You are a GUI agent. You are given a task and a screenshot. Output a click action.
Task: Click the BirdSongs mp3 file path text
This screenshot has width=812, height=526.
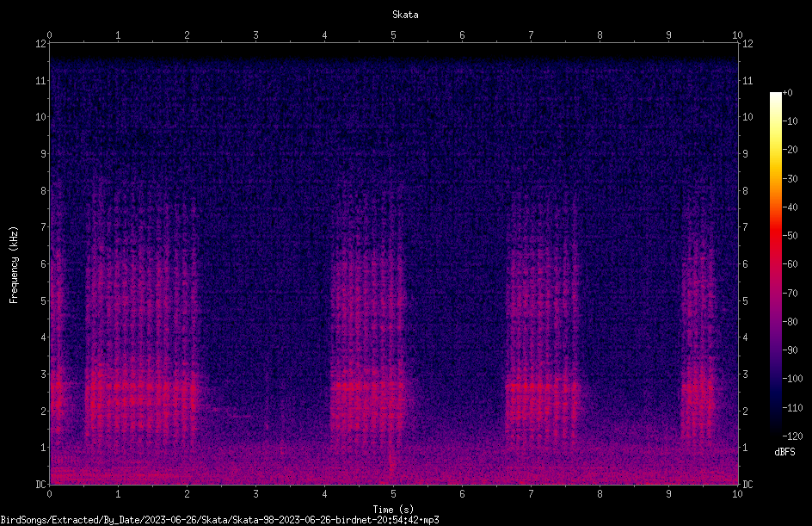point(219,520)
